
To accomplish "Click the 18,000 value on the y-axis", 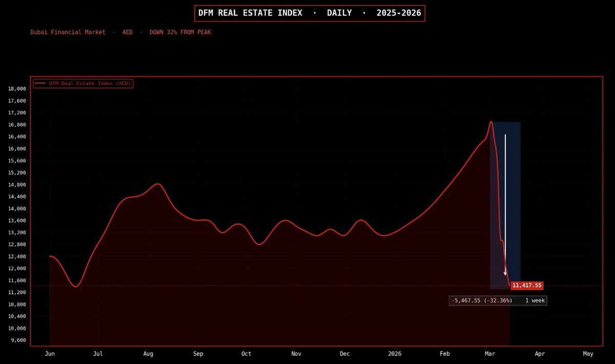I will point(17,88).
